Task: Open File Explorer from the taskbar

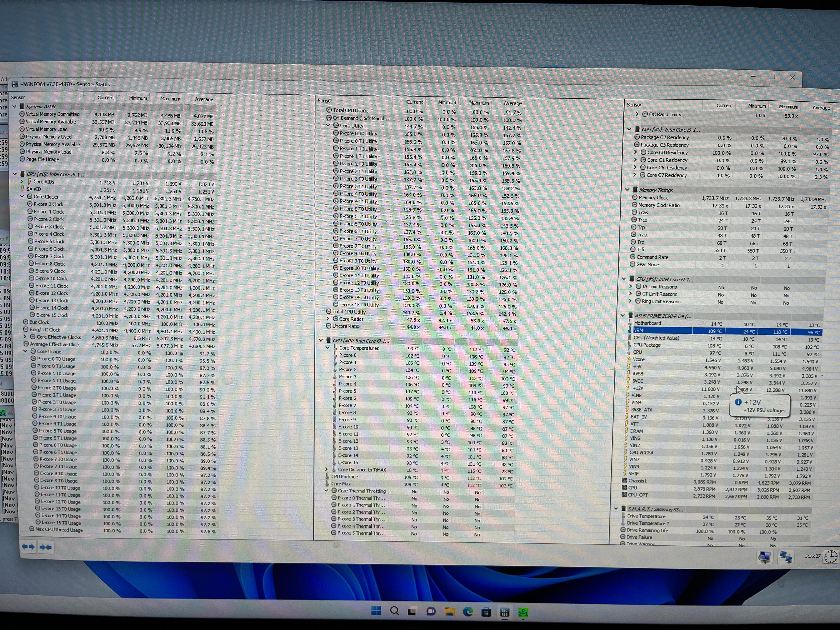Action: point(450,611)
